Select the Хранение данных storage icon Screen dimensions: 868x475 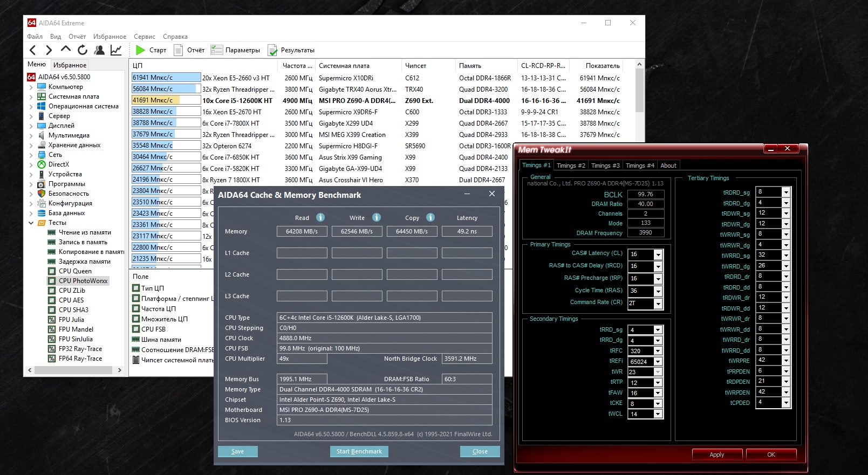point(42,145)
